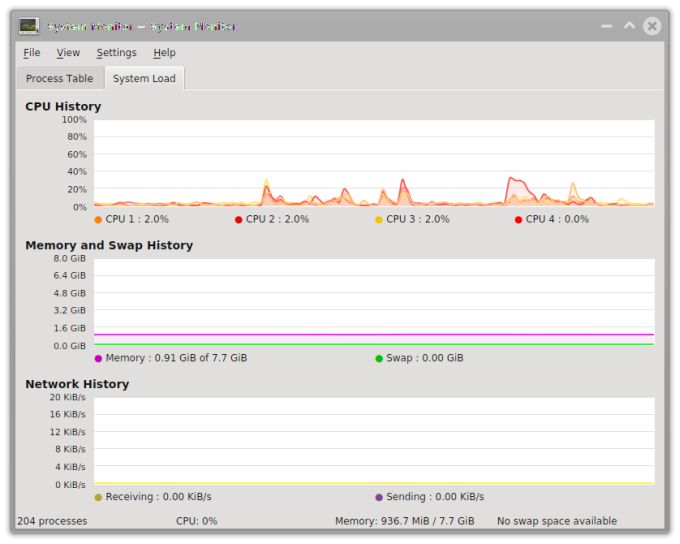Select the System Load tab

pos(144,79)
